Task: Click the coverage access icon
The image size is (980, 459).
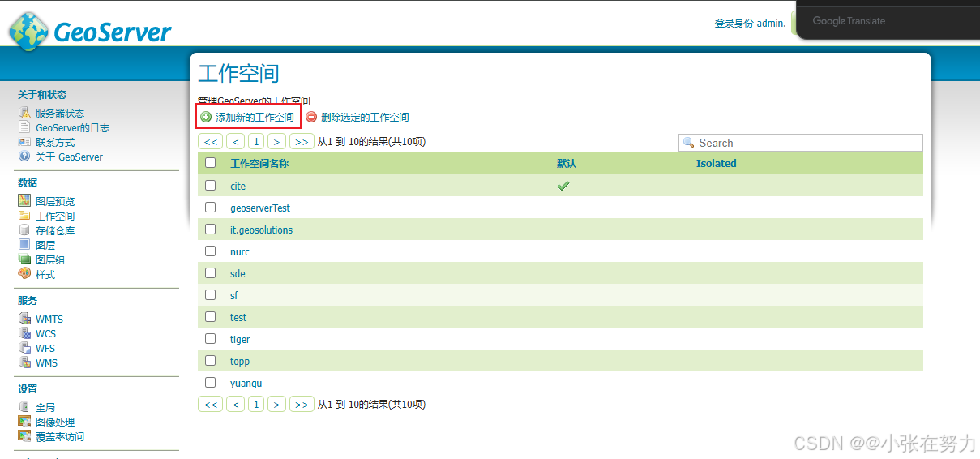Action: pos(24,436)
